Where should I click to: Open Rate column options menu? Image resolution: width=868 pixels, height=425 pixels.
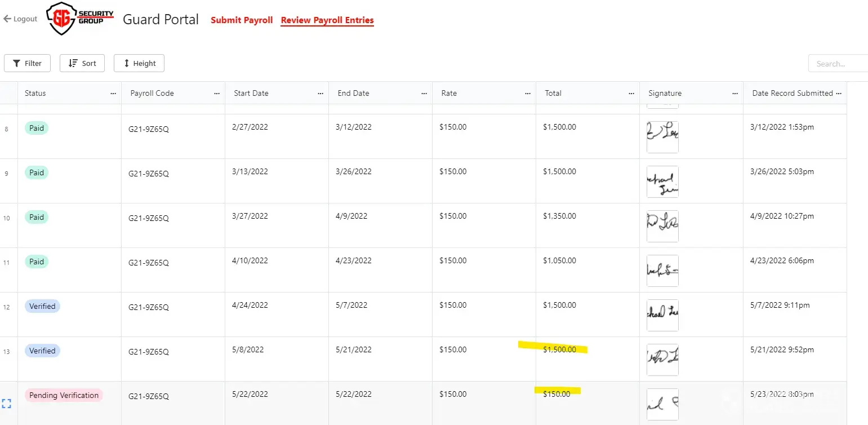(x=528, y=94)
